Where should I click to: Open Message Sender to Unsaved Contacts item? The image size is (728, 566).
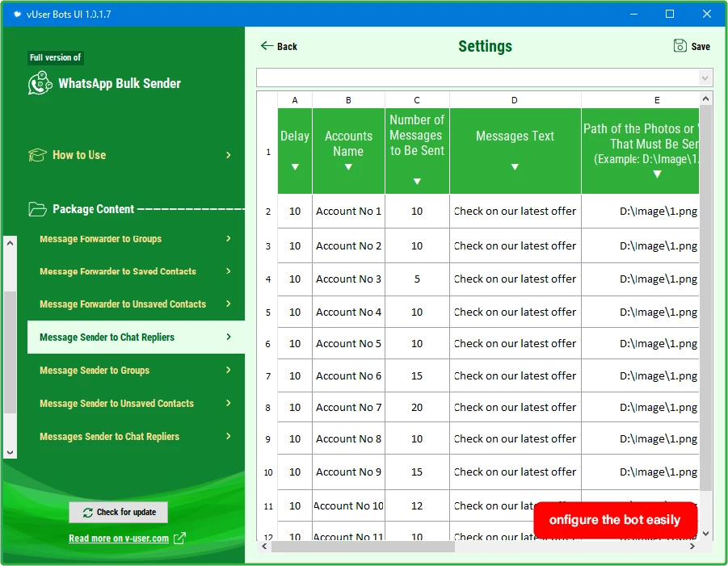click(136, 403)
